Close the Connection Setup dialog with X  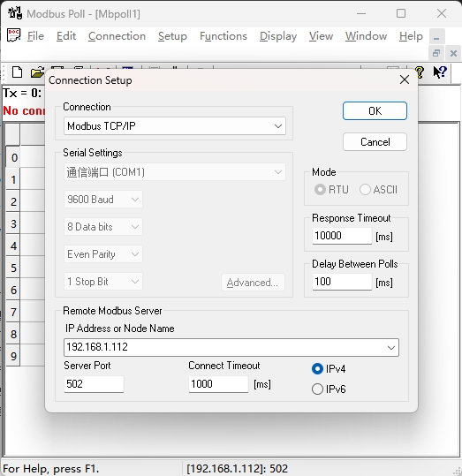(405, 79)
